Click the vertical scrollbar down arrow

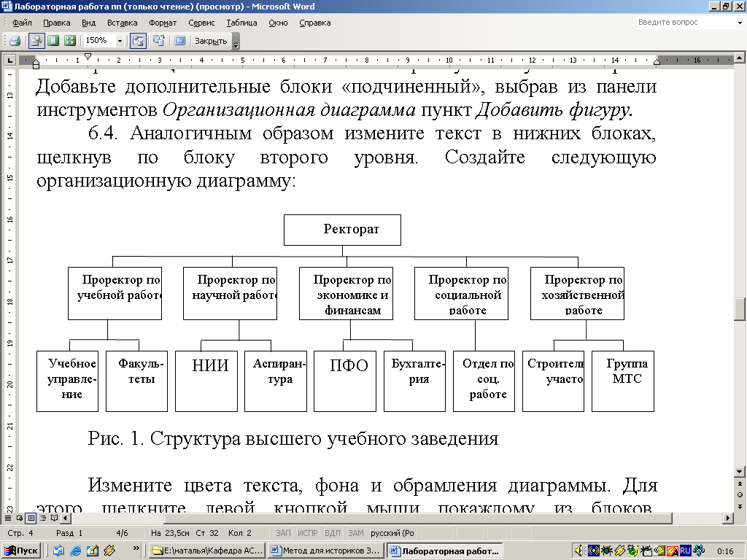click(740, 472)
